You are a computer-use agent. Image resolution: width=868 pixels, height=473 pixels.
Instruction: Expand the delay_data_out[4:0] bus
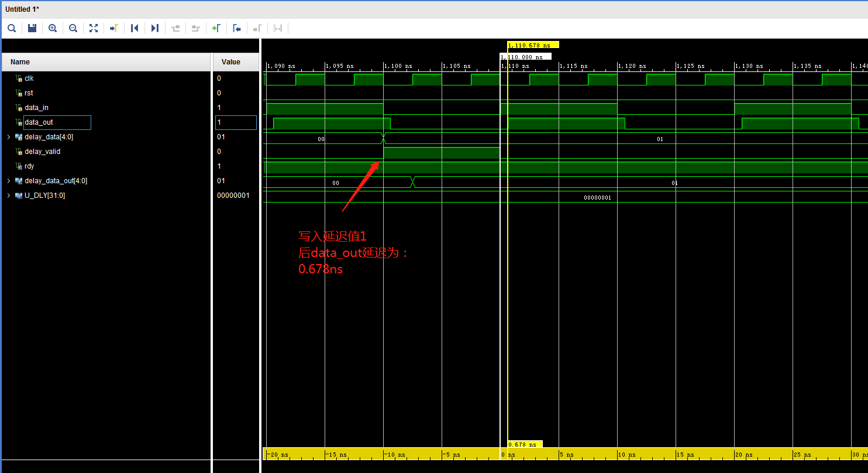tap(8, 181)
